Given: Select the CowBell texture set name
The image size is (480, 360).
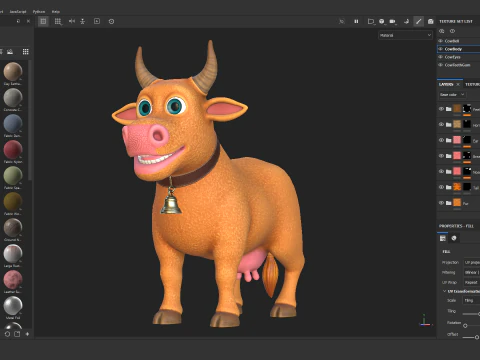Looking at the screenshot, I should pos(452,41).
